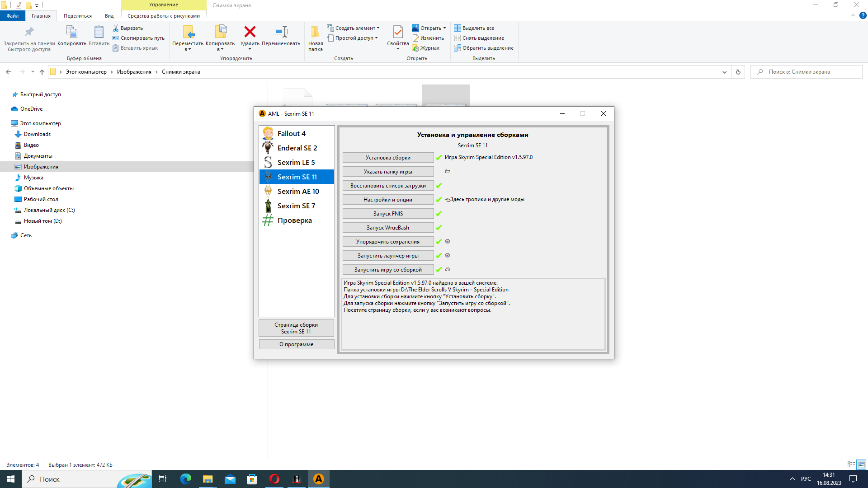Click the Запуск FNIS button
Screen dimensions: 868x488
pyautogui.click(x=388, y=214)
